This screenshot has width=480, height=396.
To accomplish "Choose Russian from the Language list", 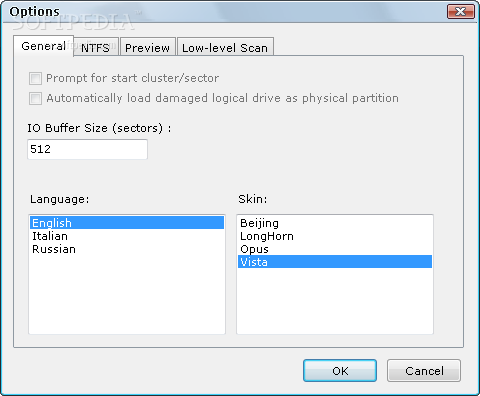I will [127, 249].
